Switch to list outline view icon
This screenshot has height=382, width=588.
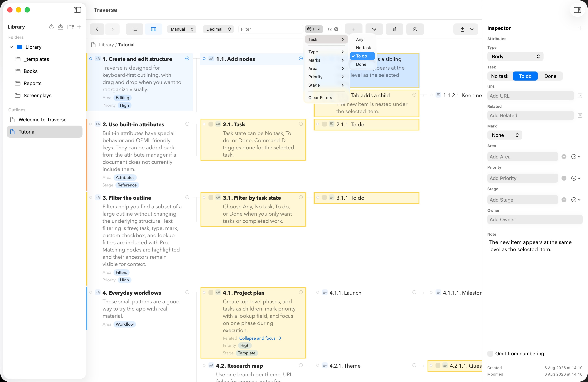click(135, 29)
